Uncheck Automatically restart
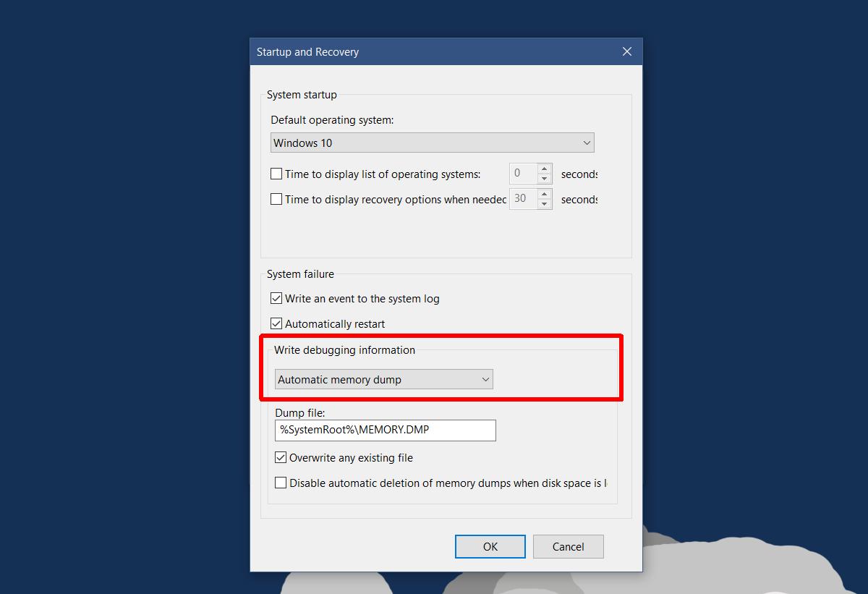 (x=276, y=323)
